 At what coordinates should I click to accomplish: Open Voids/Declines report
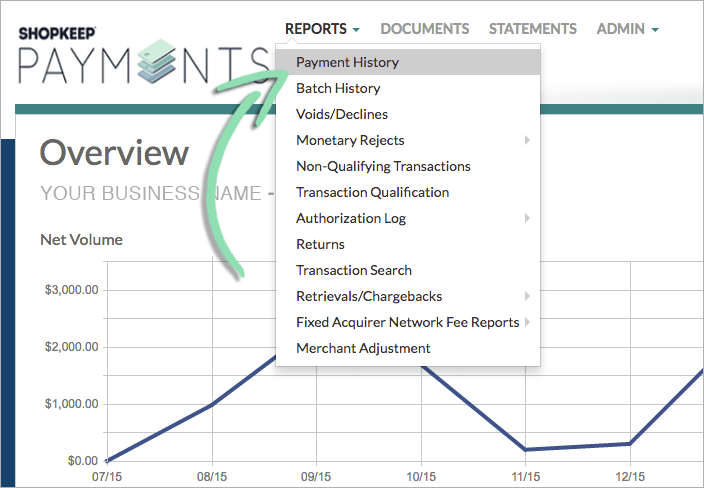coord(408,114)
